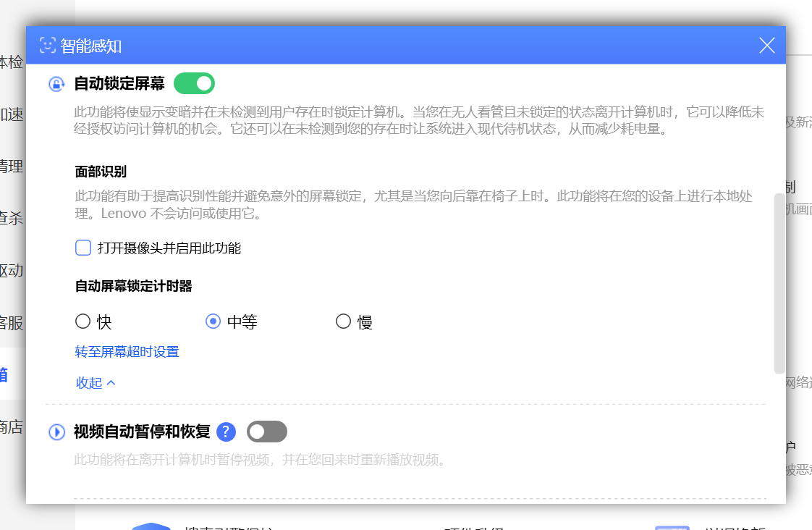812x530 pixels.
Task: Click the 面部识别 heading text
Action: [x=101, y=172]
